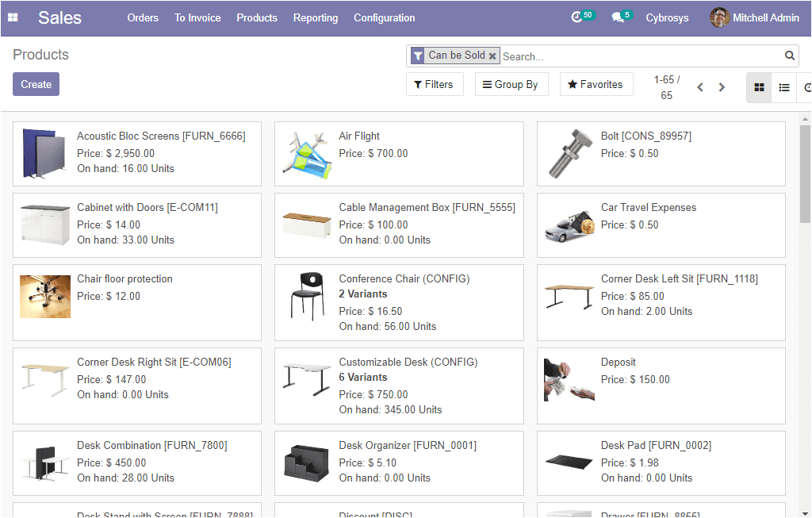Screen dimensions: 812x518
Task: Open Desk Combination image
Action: pyautogui.click(x=45, y=463)
